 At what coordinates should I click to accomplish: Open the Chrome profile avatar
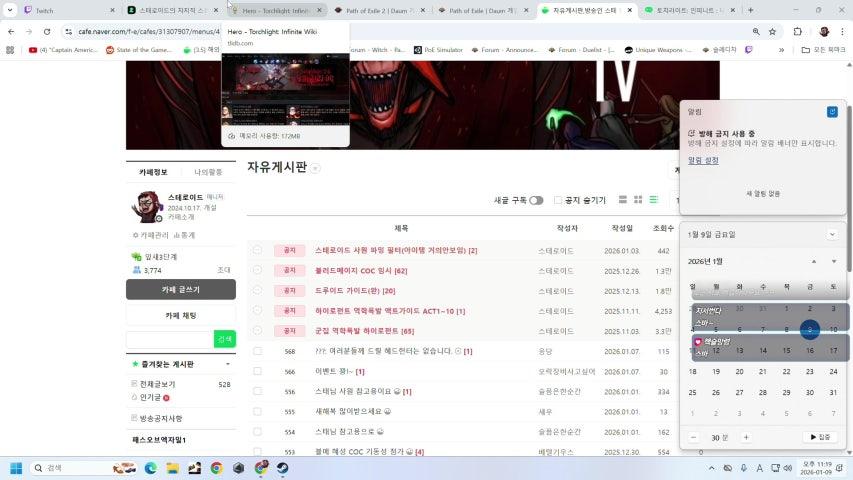824,32
